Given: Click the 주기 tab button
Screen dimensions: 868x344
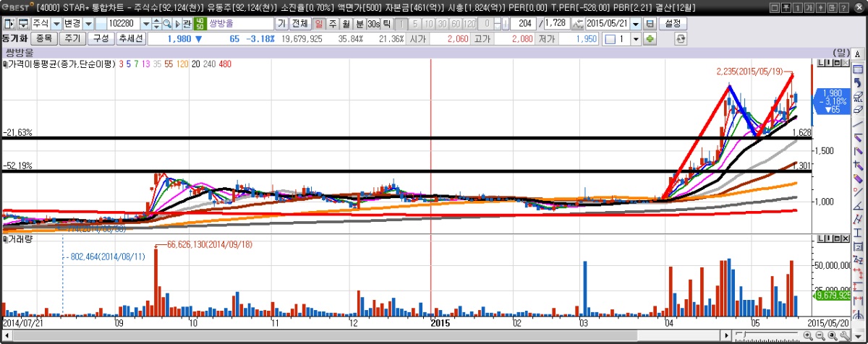Looking at the screenshot, I should click(x=72, y=38).
